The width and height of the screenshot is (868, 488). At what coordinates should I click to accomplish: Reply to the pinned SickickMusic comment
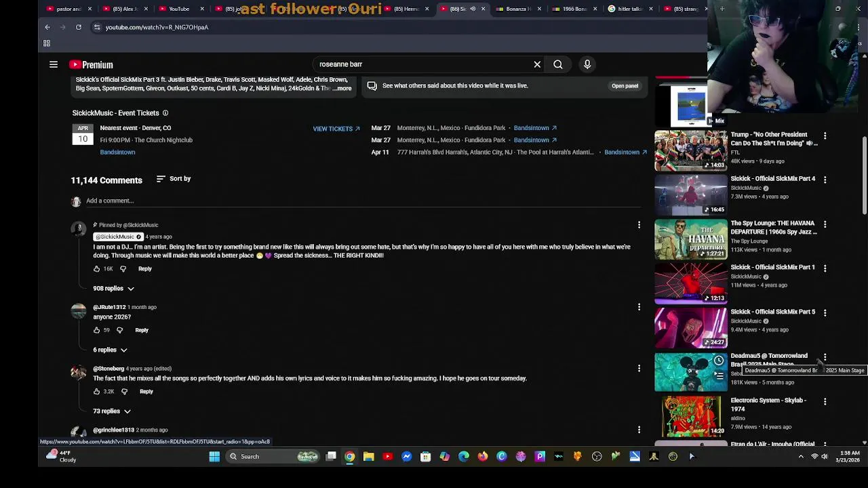pos(145,269)
